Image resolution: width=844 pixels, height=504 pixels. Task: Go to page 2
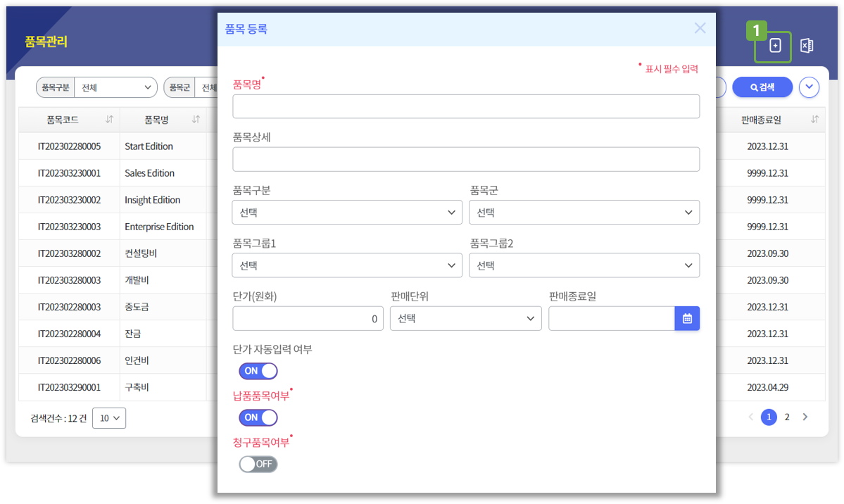pyautogui.click(x=787, y=417)
